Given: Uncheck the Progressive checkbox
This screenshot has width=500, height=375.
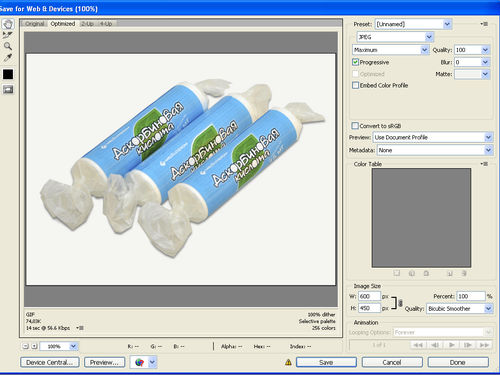Looking at the screenshot, I should coord(355,62).
